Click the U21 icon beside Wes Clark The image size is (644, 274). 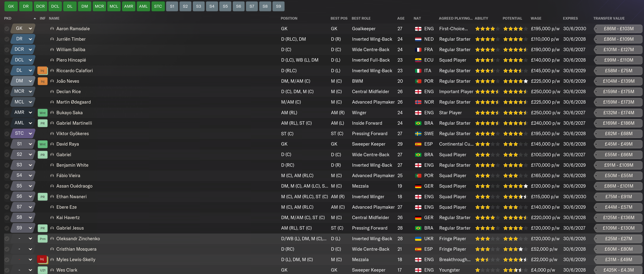click(43, 270)
